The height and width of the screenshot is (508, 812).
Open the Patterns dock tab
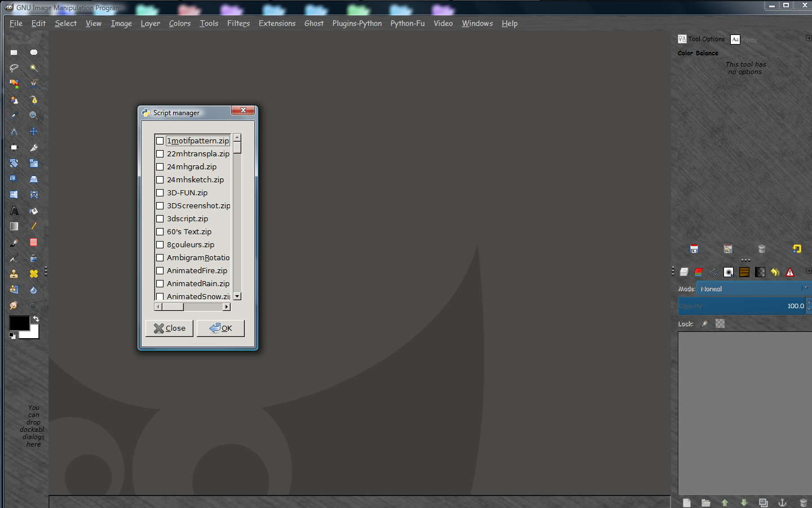(744, 272)
